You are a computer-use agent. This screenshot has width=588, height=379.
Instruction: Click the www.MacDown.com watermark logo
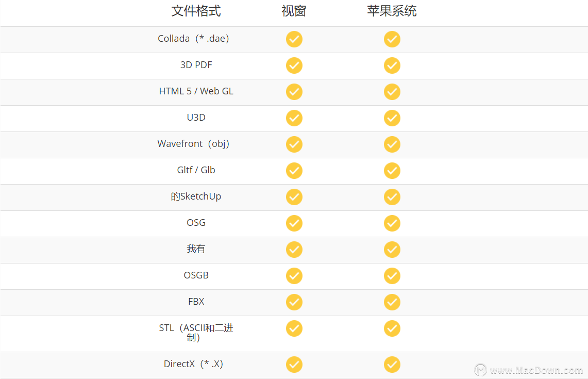click(x=481, y=370)
